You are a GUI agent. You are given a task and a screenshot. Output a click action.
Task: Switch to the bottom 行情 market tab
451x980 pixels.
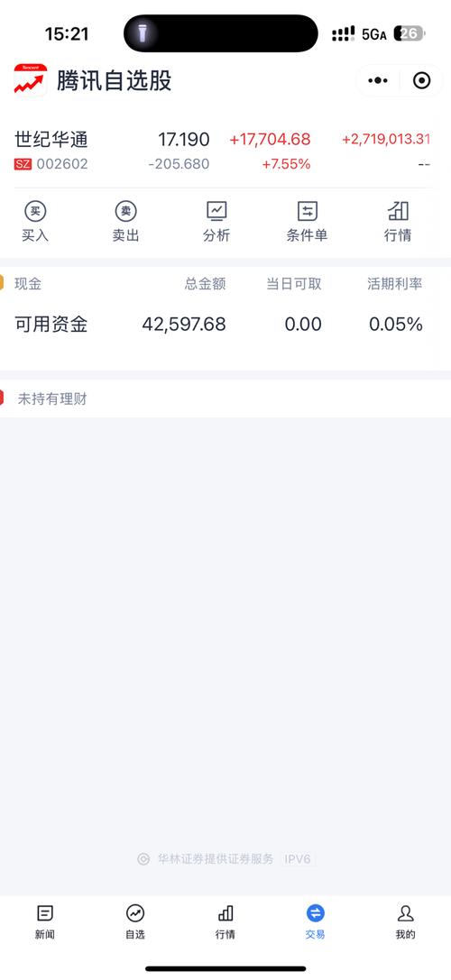click(x=225, y=922)
